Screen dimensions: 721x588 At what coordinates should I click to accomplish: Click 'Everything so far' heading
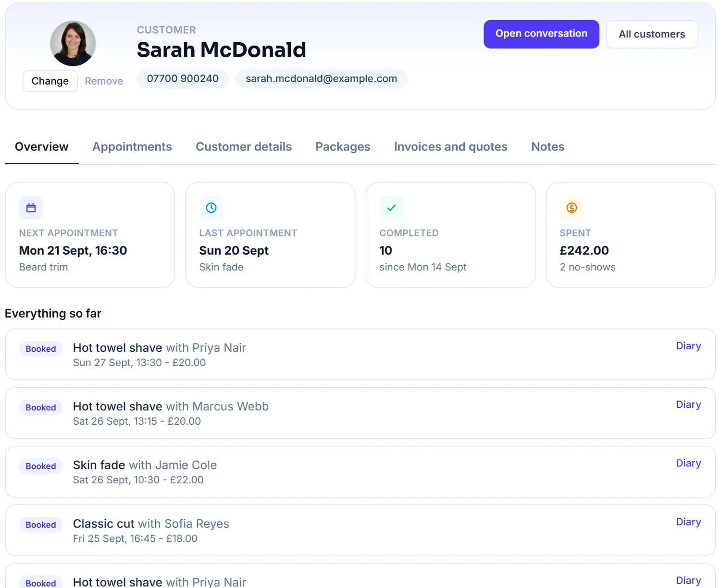pos(53,313)
